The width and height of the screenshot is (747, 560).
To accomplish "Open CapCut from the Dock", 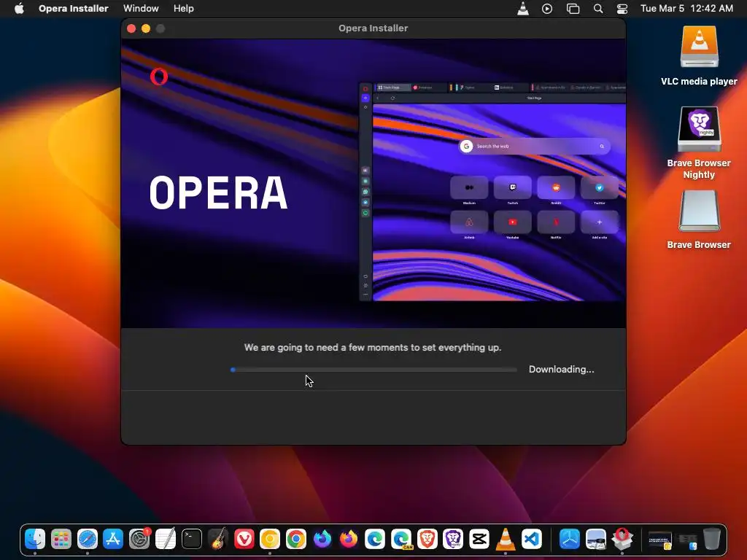I will point(479,539).
